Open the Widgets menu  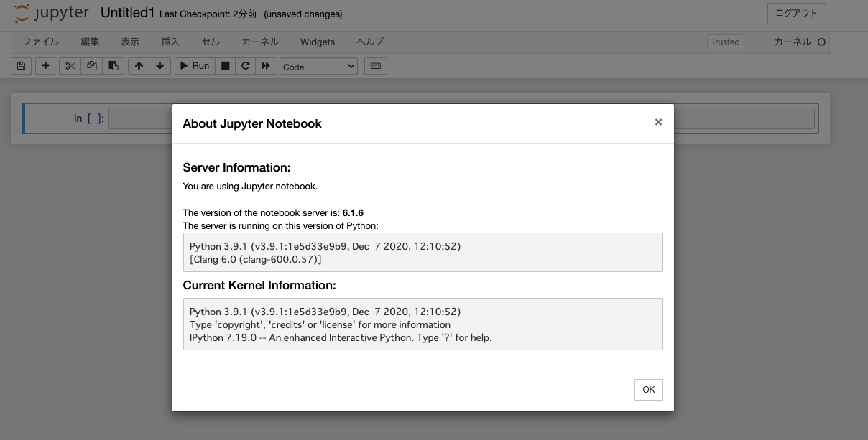(x=318, y=42)
